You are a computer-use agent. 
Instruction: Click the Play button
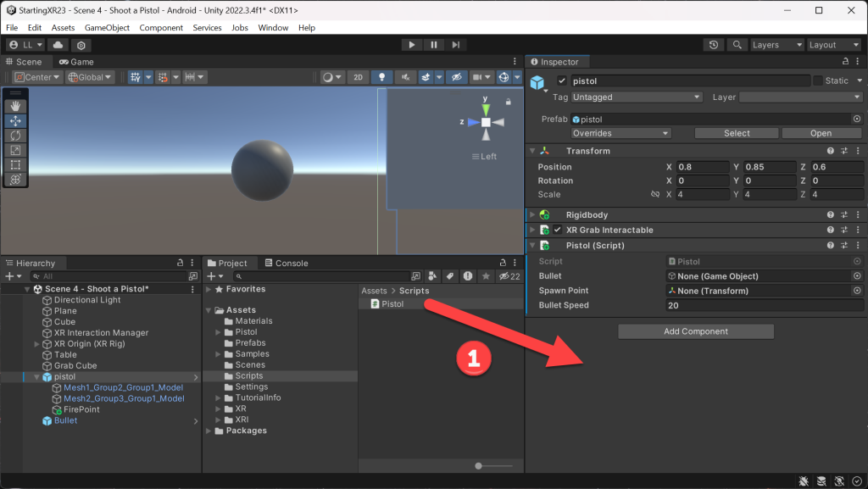point(411,45)
